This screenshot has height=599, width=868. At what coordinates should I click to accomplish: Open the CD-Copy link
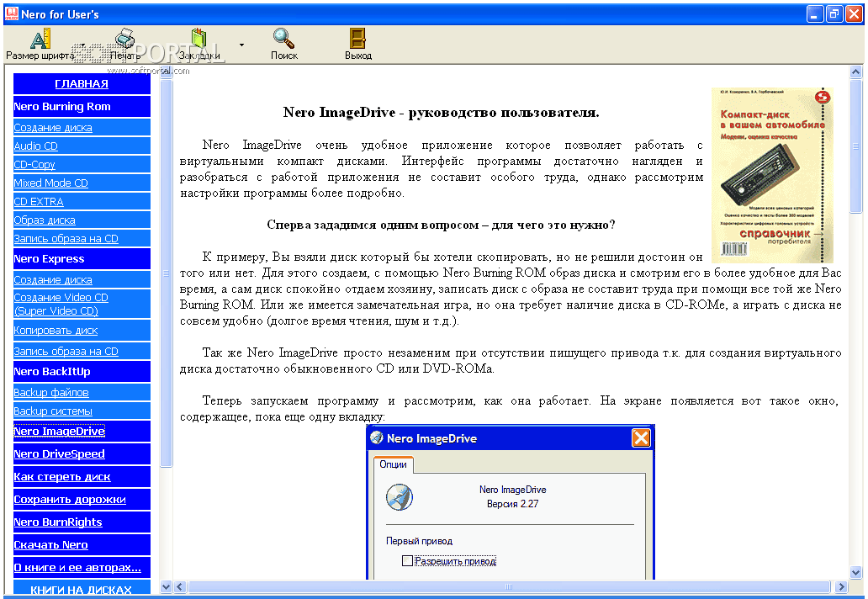click(34, 164)
